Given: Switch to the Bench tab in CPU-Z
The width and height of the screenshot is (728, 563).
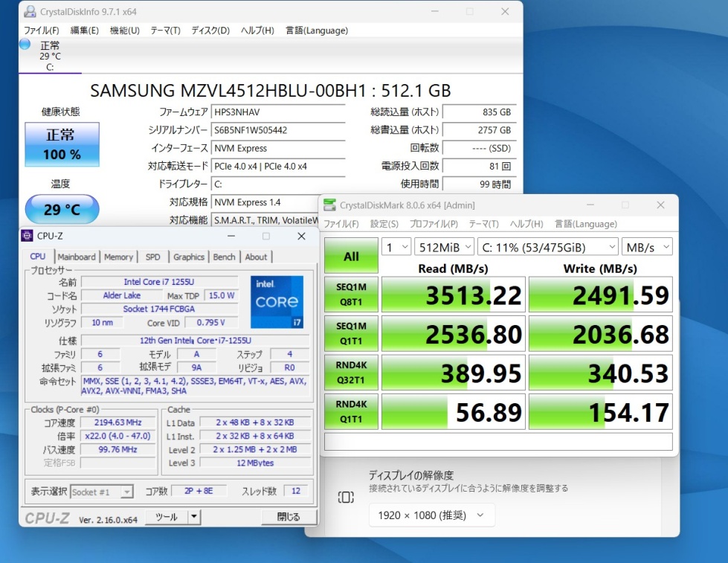Looking at the screenshot, I should [224, 257].
